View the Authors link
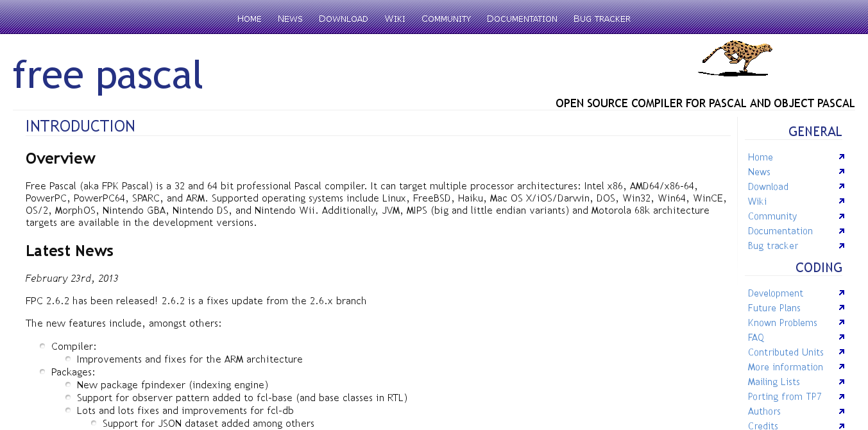This screenshot has height=430, width=868. click(x=764, y=411)
